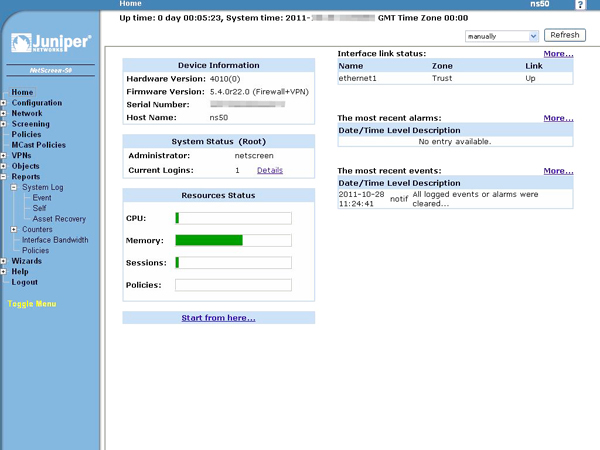The width and height of the screenshot is (600, 450).
Task: Collapse the System Log subtree
Action: [x=14, y=188]
